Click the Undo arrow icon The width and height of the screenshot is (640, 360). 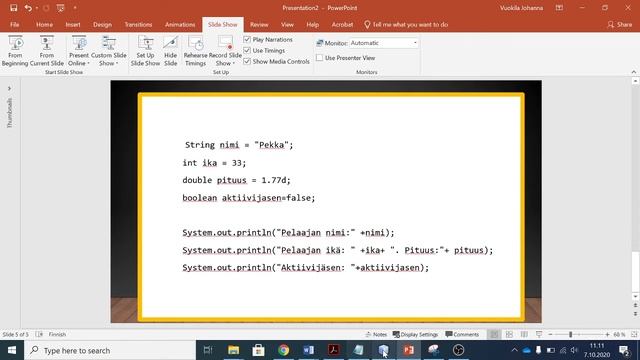click(28, 8)
